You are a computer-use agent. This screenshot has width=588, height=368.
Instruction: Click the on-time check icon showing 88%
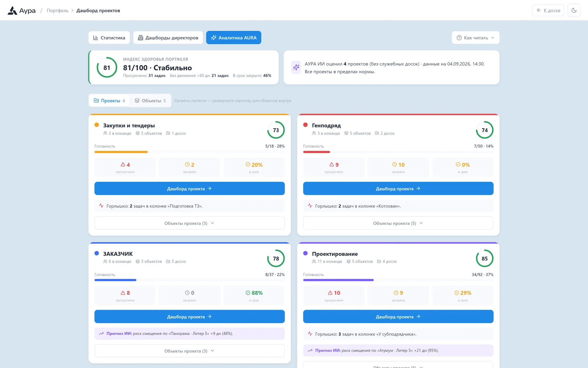click(248, 293)
